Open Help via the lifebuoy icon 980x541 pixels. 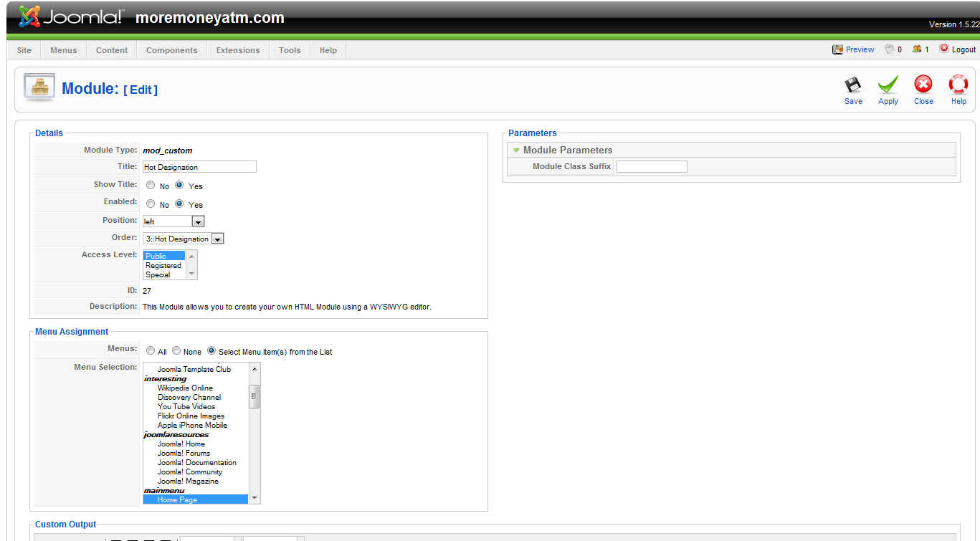[x=958, y=85]
